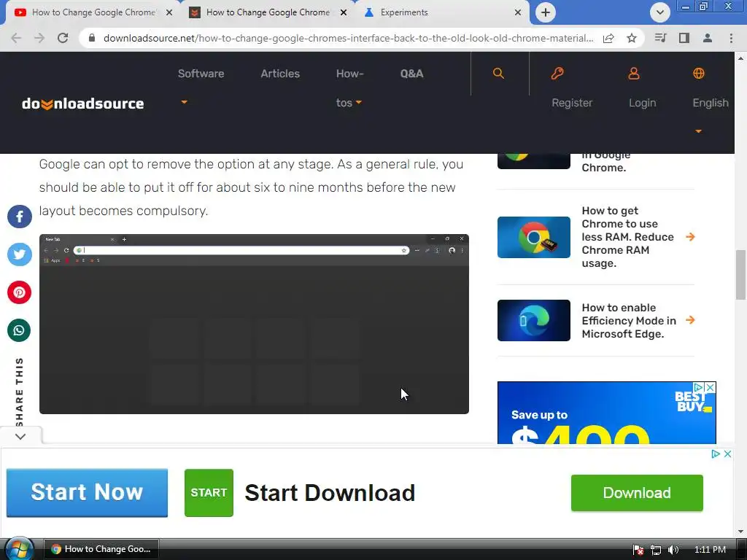Share article on WhatsApp

point(20,330)
